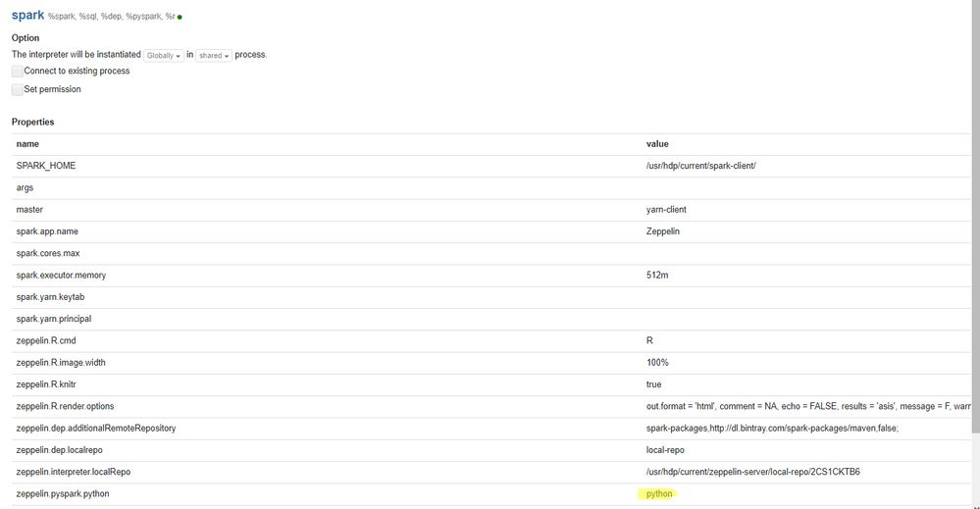Image resolution: width=980 pixels, height=509 pixels.
Task: Select the 'spark.app.name' property
Action: pyautogui.click(x=47, y=231)
